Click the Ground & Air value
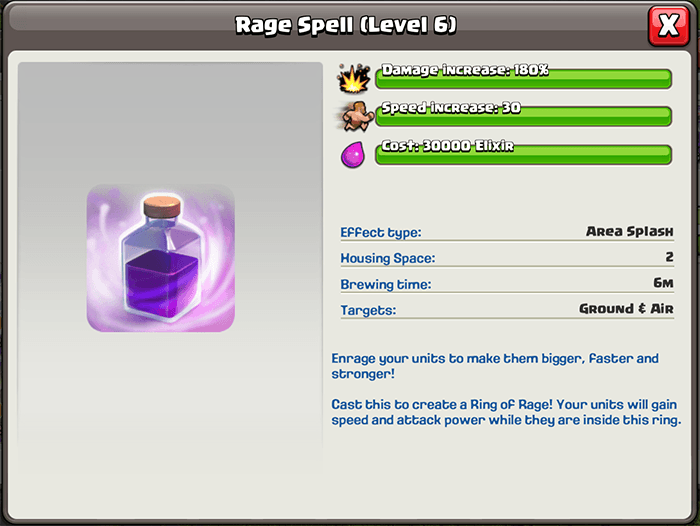 pos(626,309)
